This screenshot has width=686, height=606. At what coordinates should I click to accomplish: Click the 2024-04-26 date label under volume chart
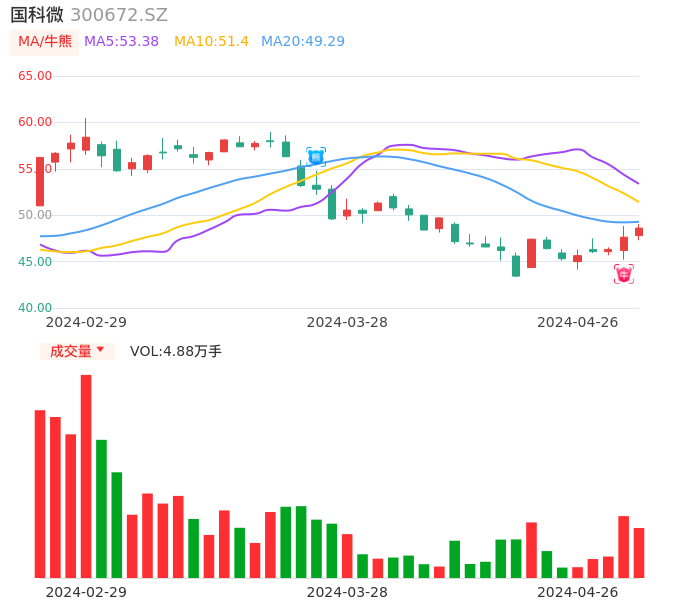pyautogui.click(x=577, y=592)
